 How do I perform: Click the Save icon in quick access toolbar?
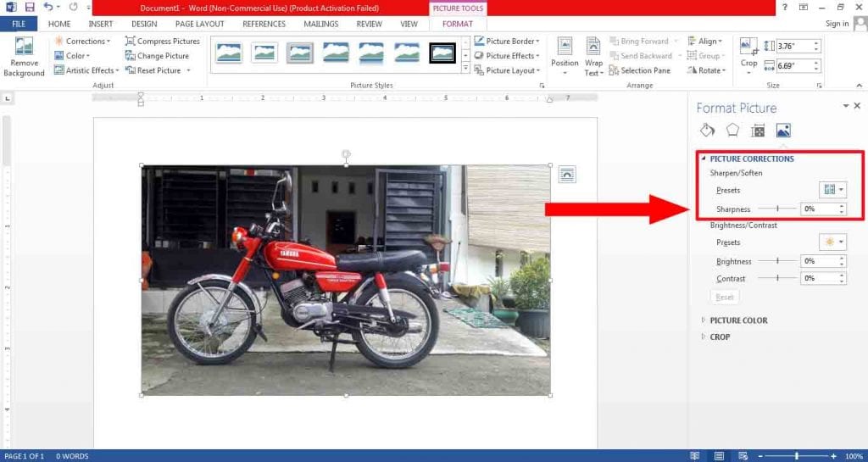click(29, 8)
